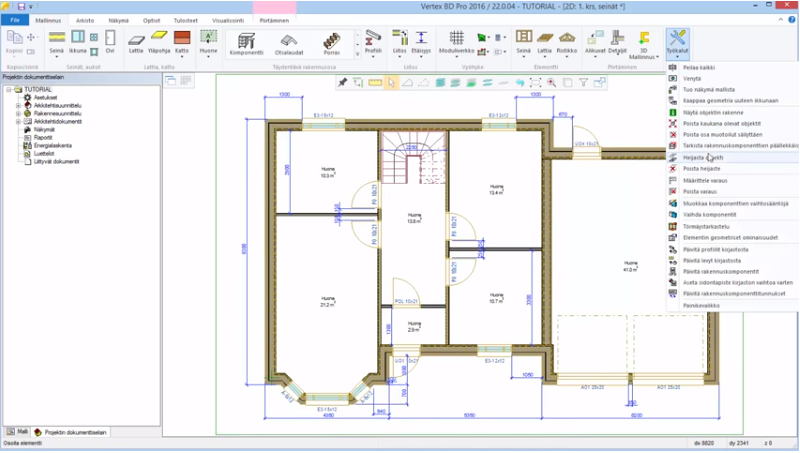Open the Työkalut tools dropdown
Image resolution: width=800 pixels, height=453 pixels.
tap(679, 45)
